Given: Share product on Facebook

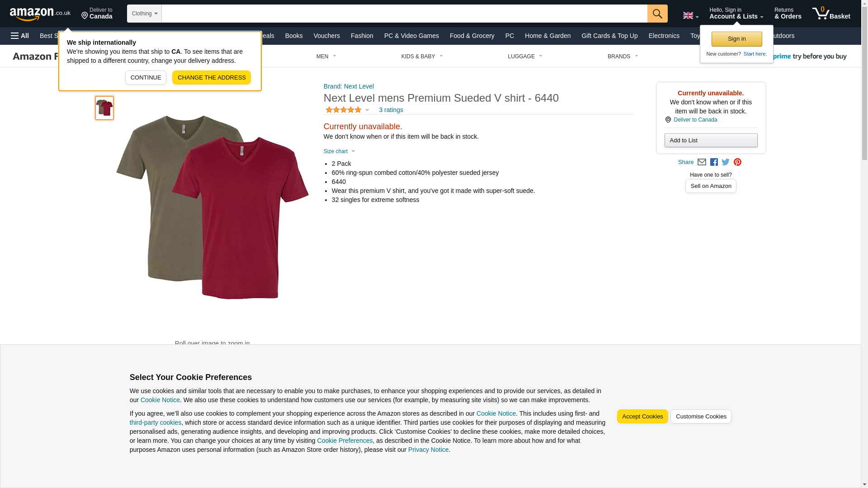Looking at the screenshot, I should pyautogui.click(x=714, y=162).
